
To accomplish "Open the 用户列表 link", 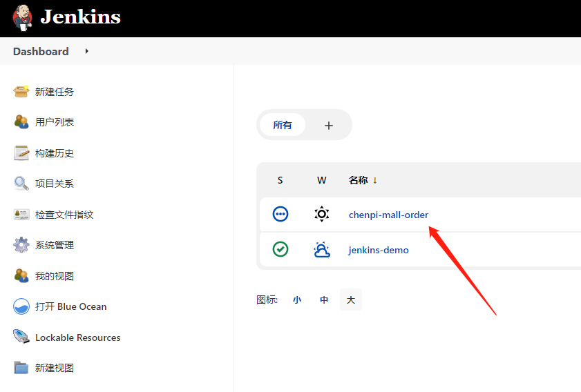I will (55, 122).
